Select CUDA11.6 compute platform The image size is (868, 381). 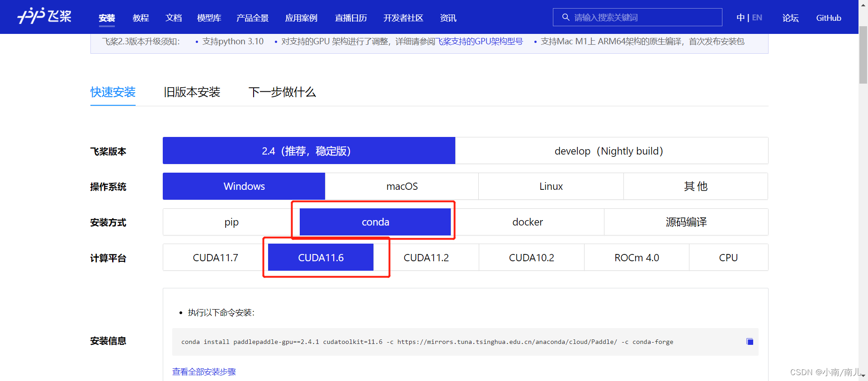(321, 258)
